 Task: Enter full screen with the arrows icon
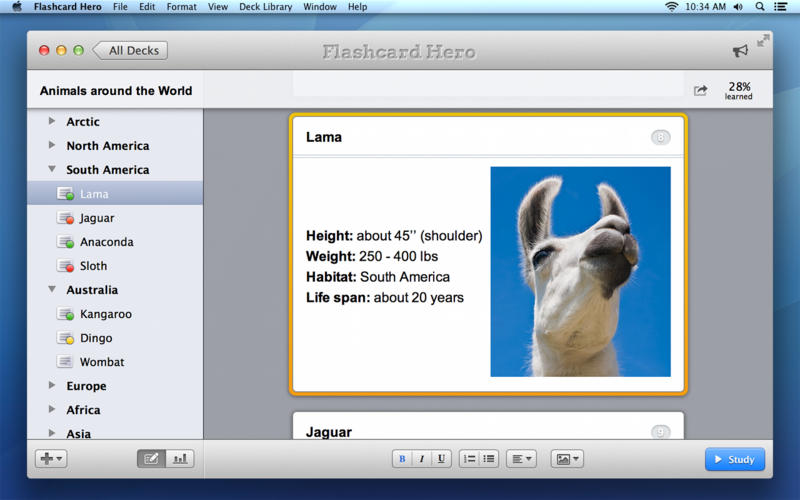pos(763,41)
